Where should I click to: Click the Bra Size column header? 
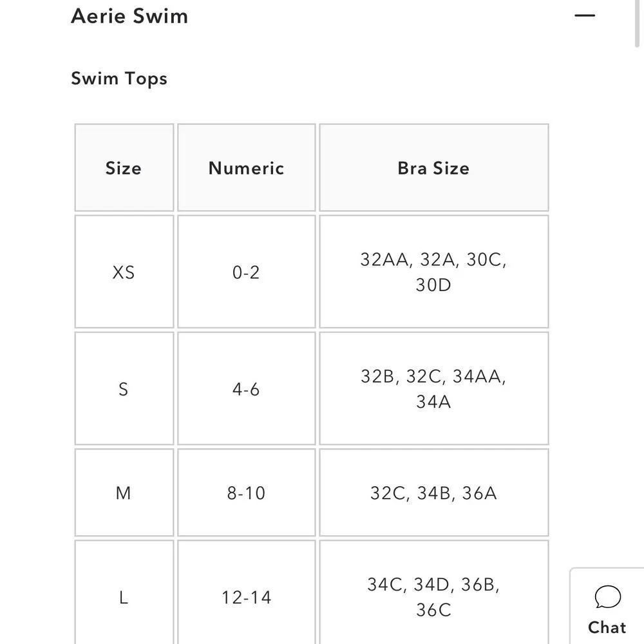(433, 168)
